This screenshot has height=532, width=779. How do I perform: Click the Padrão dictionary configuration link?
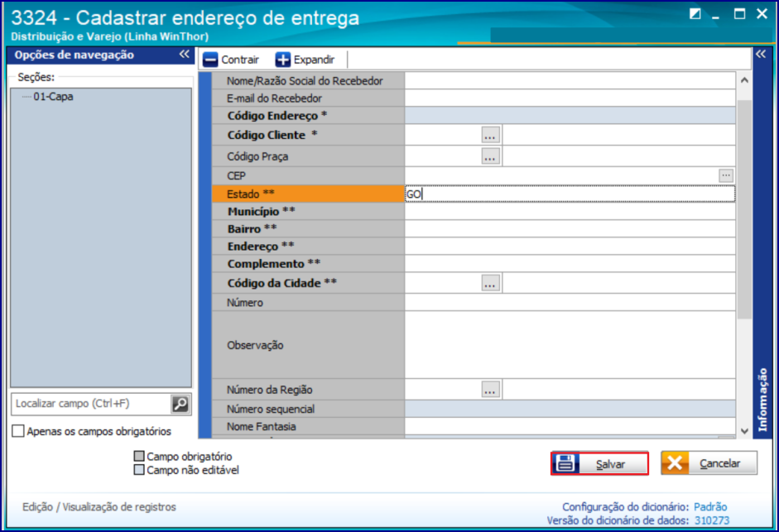[x=710, y=506]
